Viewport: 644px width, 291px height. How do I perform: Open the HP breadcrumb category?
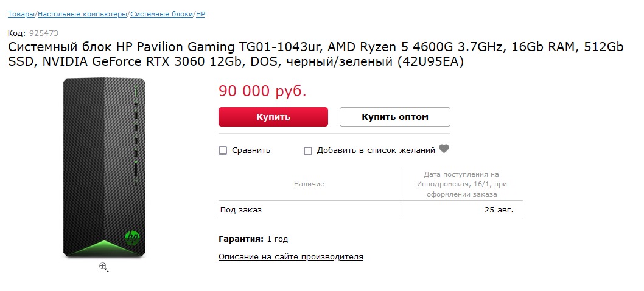200,13
